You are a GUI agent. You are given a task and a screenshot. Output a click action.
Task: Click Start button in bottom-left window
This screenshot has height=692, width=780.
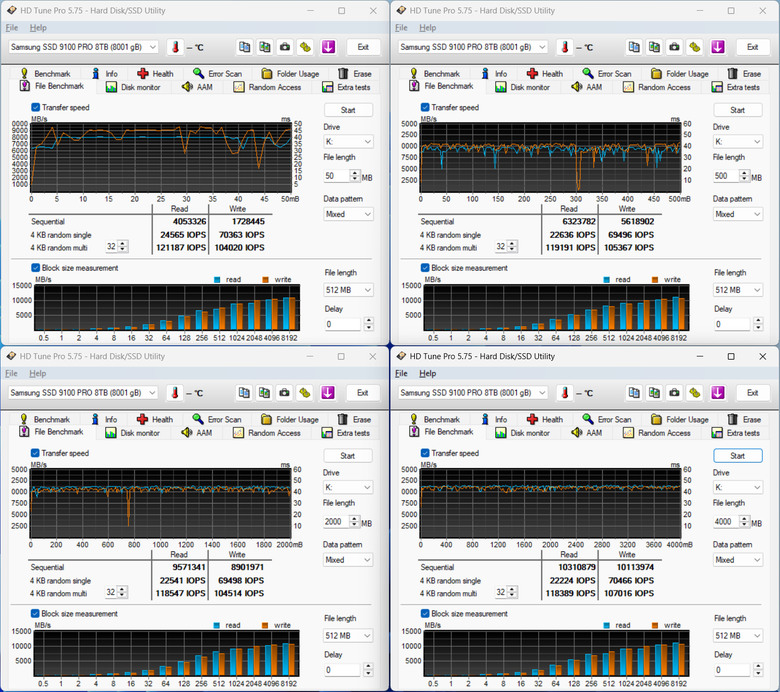[348, 456]
